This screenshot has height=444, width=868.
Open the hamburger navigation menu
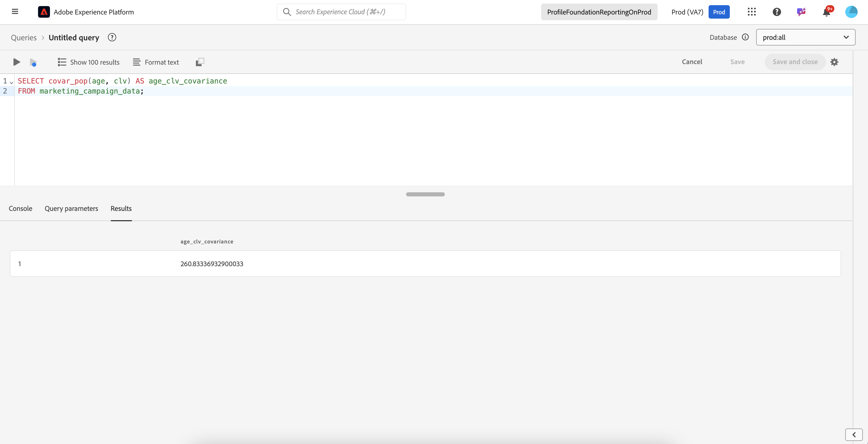coord(15,12)
